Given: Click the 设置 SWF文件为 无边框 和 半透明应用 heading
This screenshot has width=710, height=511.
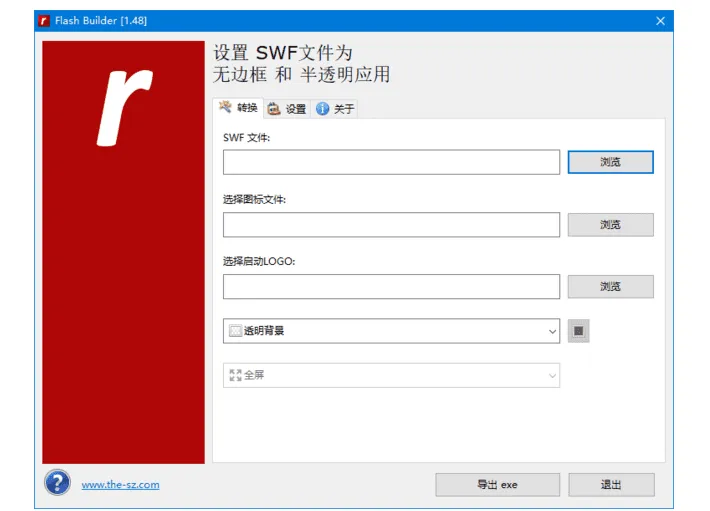Looking at the screenshot, I should (x=302, y=64).
